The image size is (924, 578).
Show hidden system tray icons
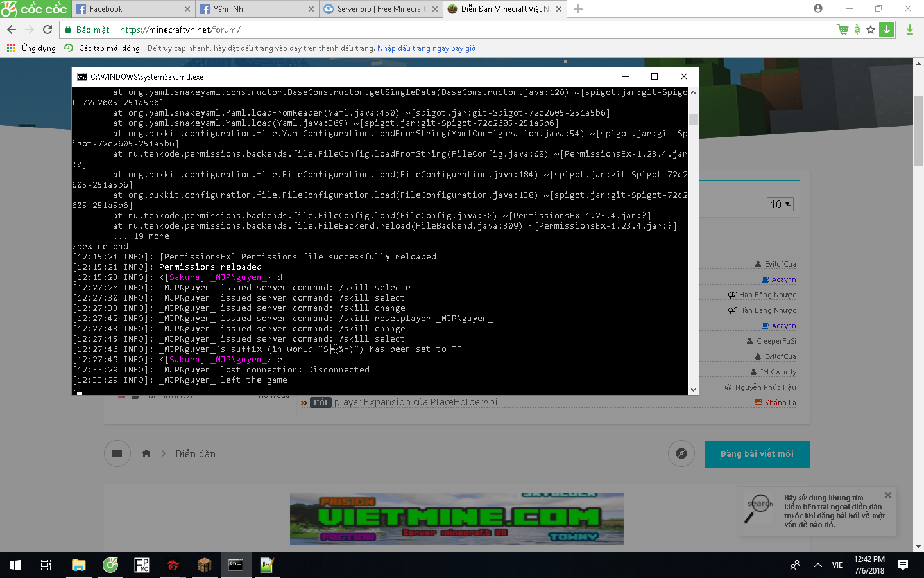tap(817, 565)
